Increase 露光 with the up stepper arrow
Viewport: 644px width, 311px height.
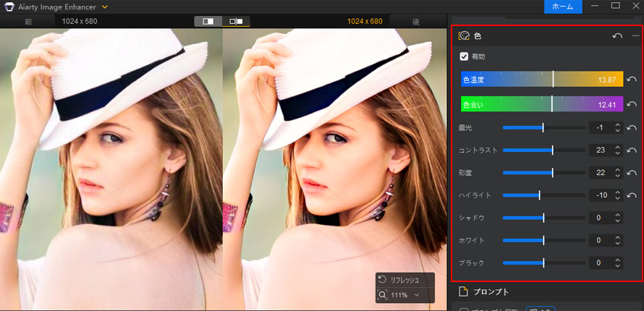pyautogui.click(x=618, y=125)
